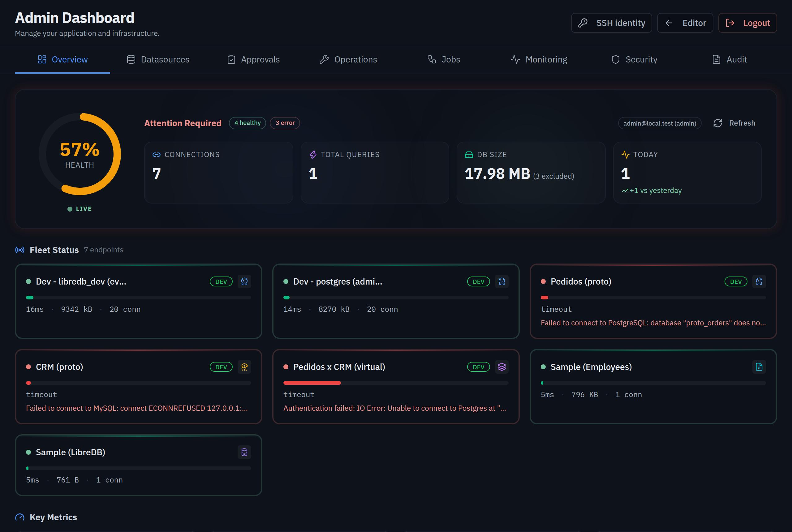The height and width of the screenshot is (532, 792).
Task: Open the Datasources tab
Action: click(x=158, y=60)
